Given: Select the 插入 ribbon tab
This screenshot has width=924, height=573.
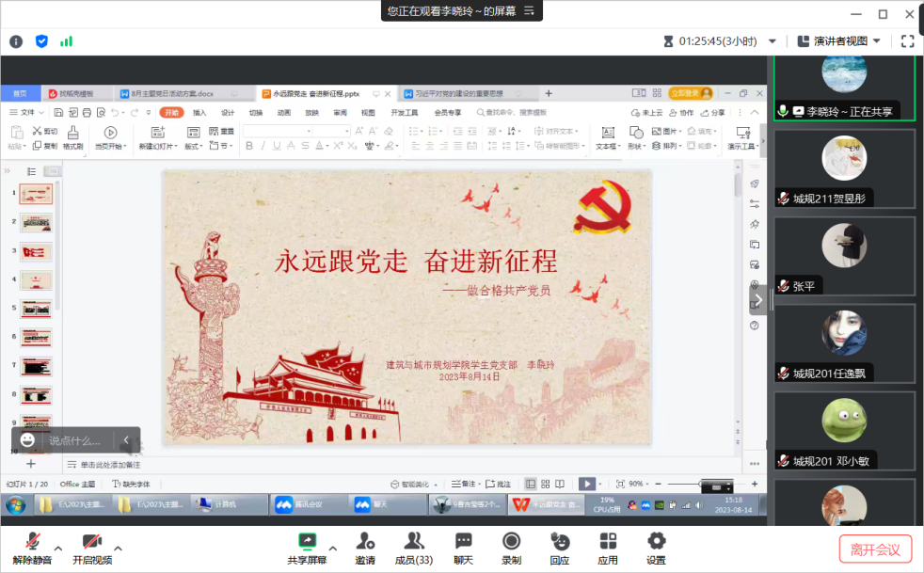Looking at the screenshot, I should click(x=199, y=112).
